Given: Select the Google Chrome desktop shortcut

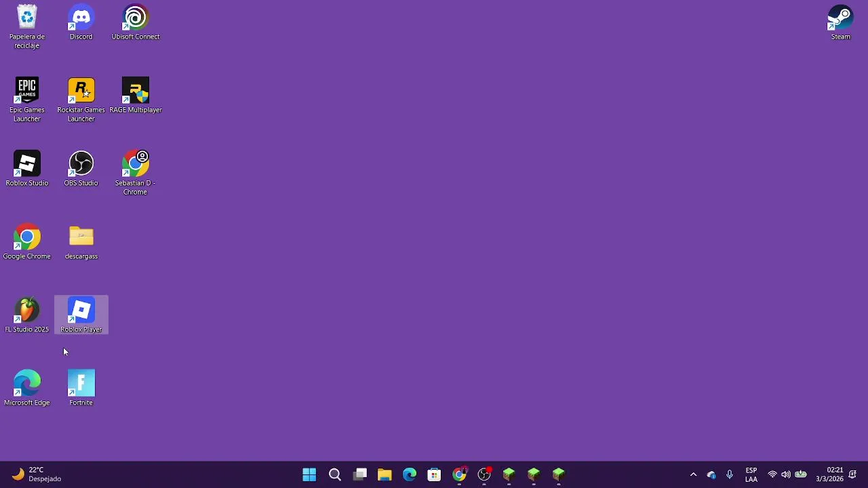Looking at the screenshot, I should click(27, 242).
